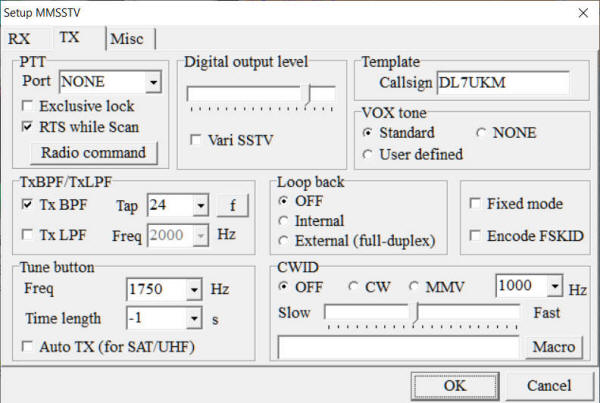The image size is (600, 403).
Task: Select NONE for VOX tone
Action: tap(483, 133)
